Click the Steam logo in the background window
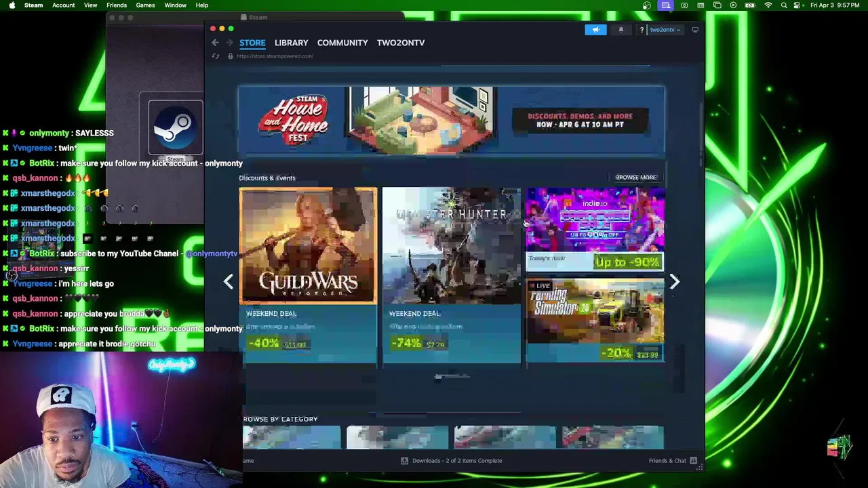The height and width of the screenshot is (488, 868). (176, 128)
